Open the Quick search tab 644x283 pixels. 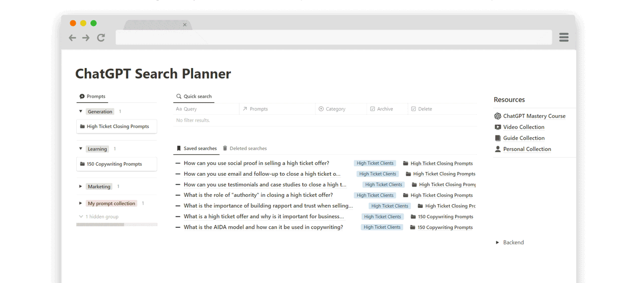click(194, 96)
